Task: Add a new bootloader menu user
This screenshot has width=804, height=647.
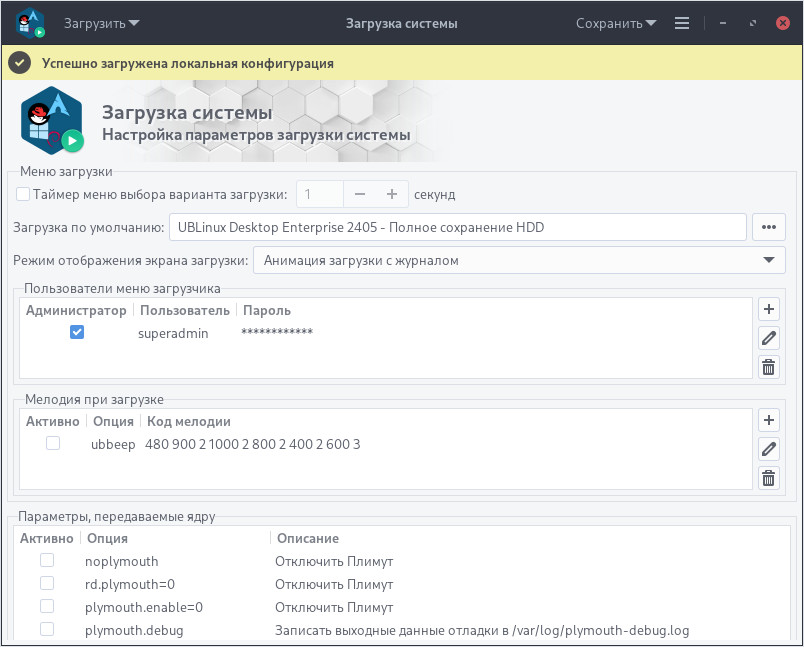Action: (x=768, y=309)
